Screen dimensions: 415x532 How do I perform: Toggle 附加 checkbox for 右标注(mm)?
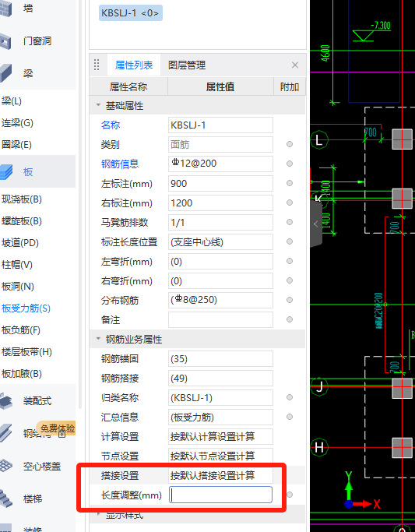coord(289,203)
